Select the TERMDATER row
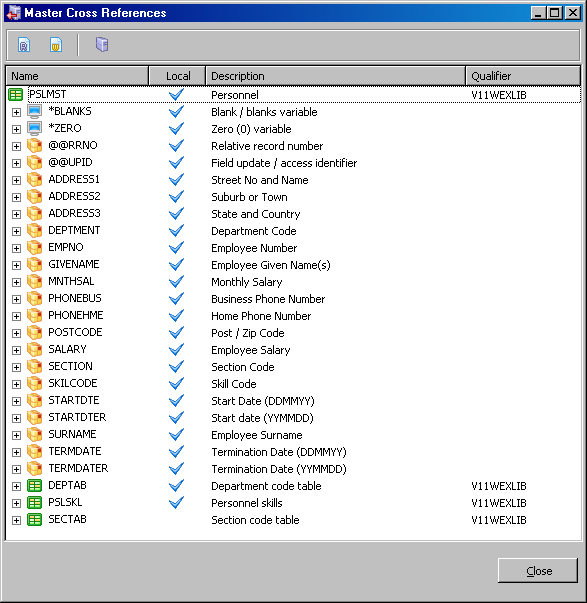587x603 pixels. [x=294, y=469]
